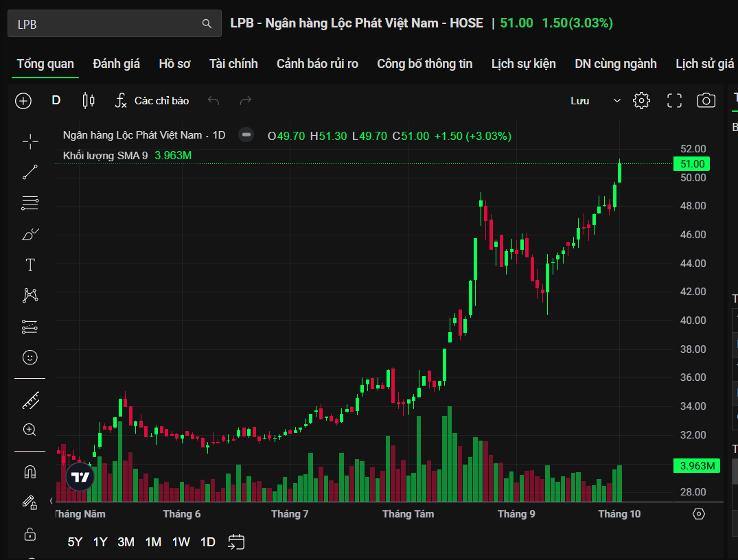Select the Text annotation tool
Image resolution: width=738 pixels, height=560 pixels.
tap(30, 265)
